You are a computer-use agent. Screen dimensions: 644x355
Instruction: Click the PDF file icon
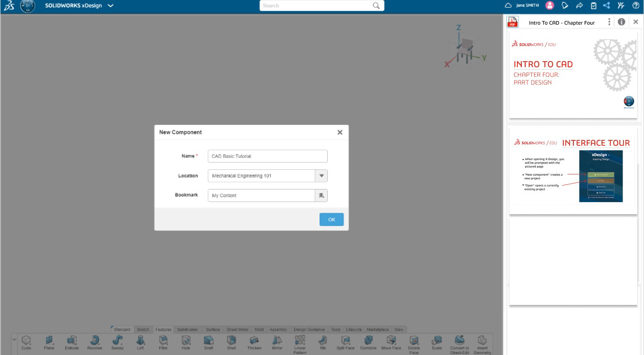(x=513, y=22)
